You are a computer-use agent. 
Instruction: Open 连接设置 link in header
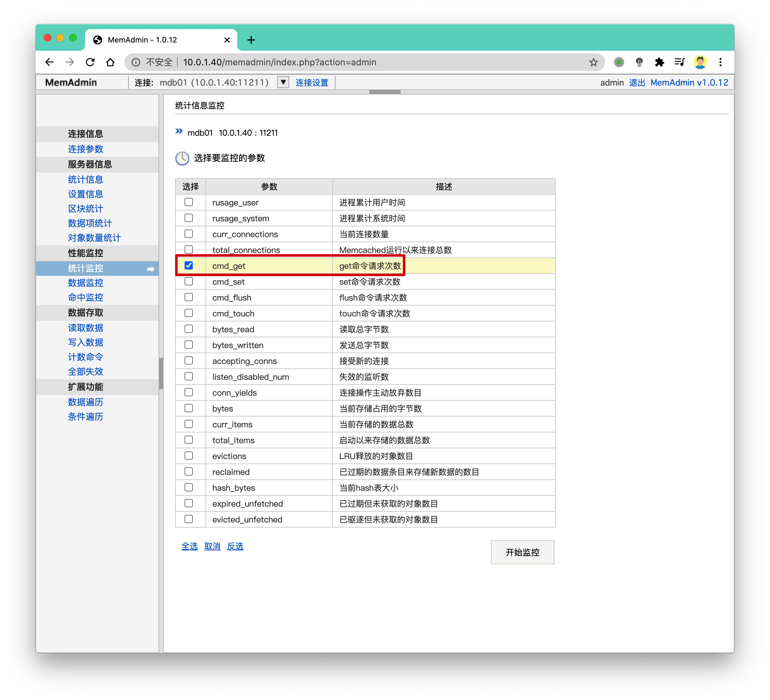coord(312,82)
